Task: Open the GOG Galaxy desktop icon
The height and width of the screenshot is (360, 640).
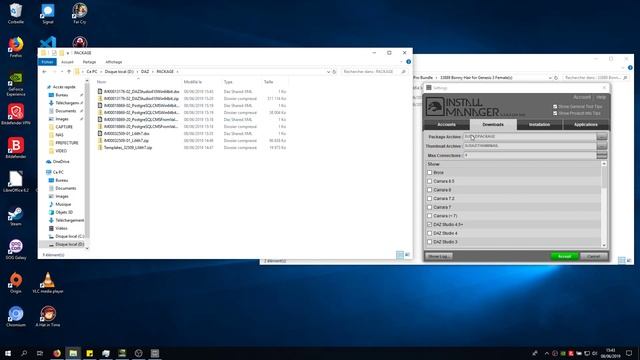Action: [x=16, y=250]
